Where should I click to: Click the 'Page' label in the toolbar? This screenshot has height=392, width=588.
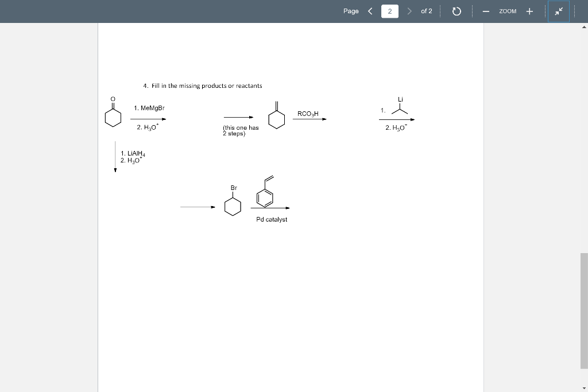point(350,10)
